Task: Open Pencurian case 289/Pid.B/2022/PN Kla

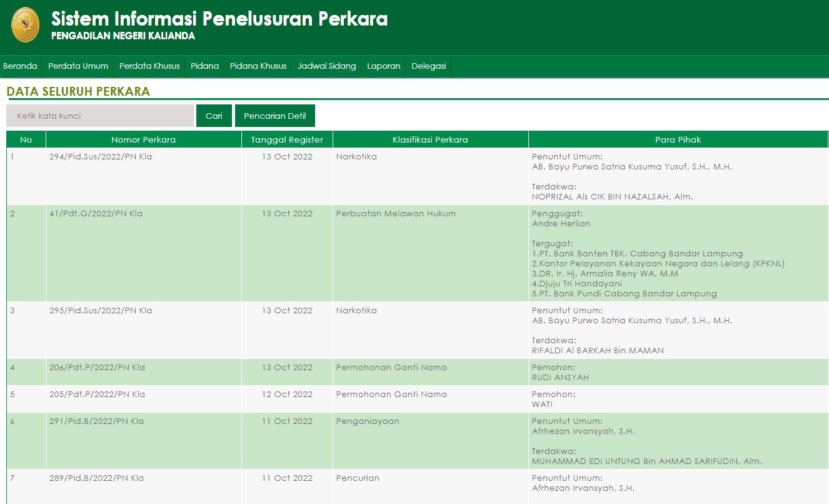Action: click(x=96, y=478)
